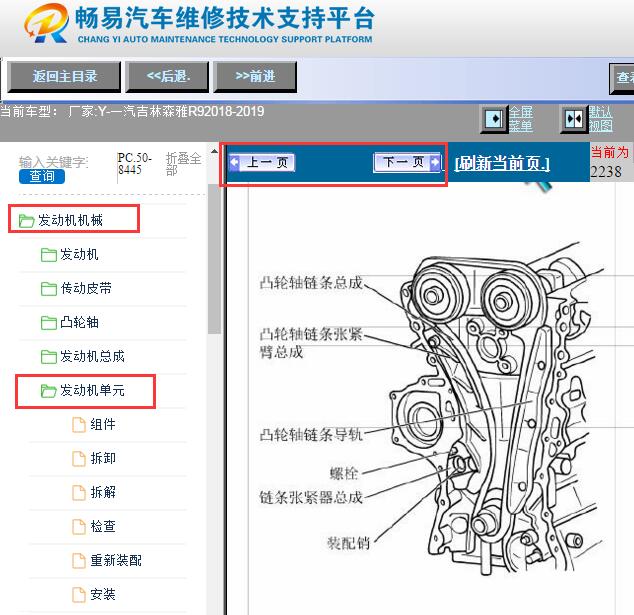Expand the 发动机 folder
634x615 pixels.
point(79,254)
